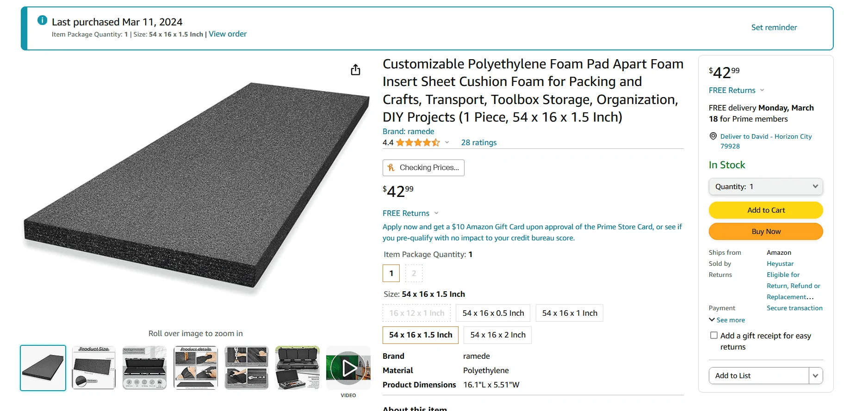Choose the 54 x 16 x 2 Inch size
868x411 pixels.
[x=498, y=335]
